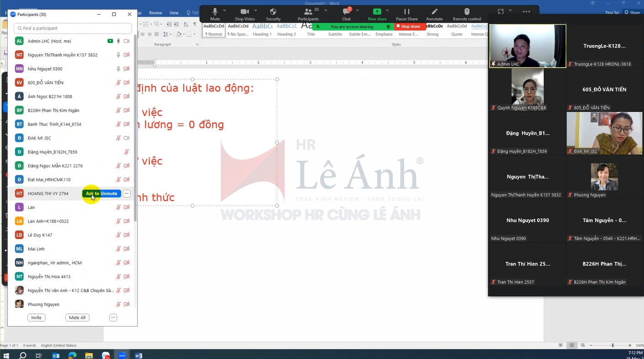Open the Chat panel icon
644x359 pixels.
pos(346,12)
